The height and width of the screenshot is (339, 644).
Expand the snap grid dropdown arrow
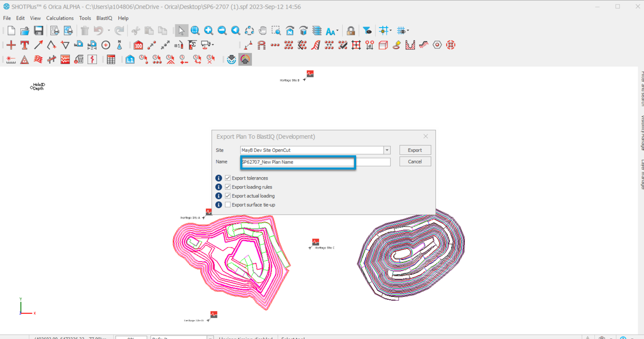point(390,31)
